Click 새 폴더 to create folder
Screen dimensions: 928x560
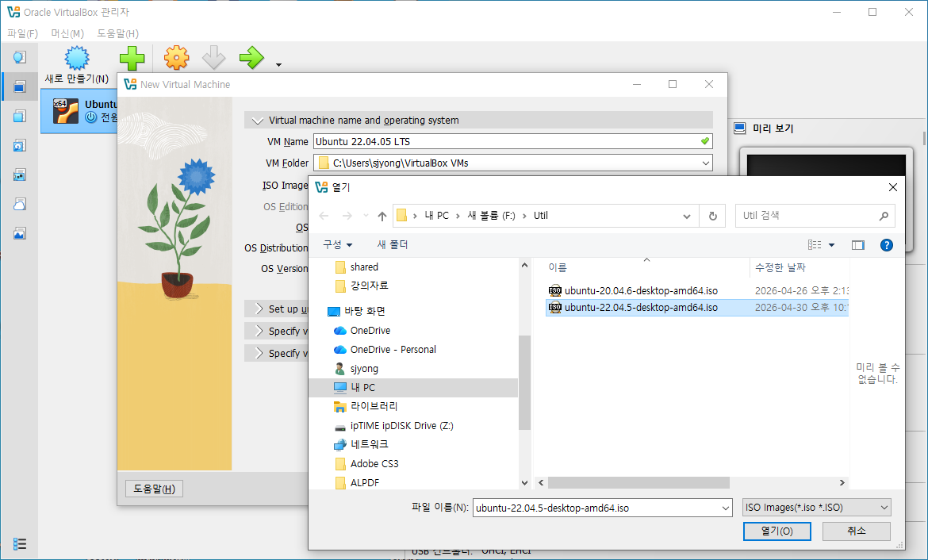(x=393, y=244)
